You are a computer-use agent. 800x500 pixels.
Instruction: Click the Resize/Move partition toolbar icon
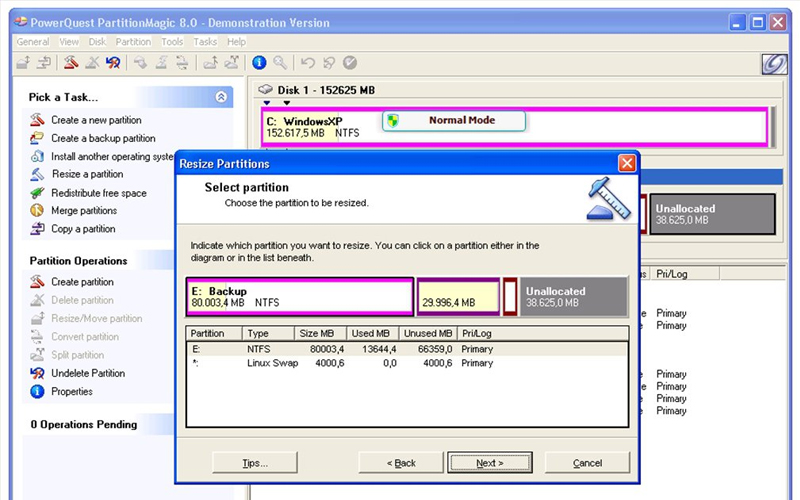(x=23, y=63)
